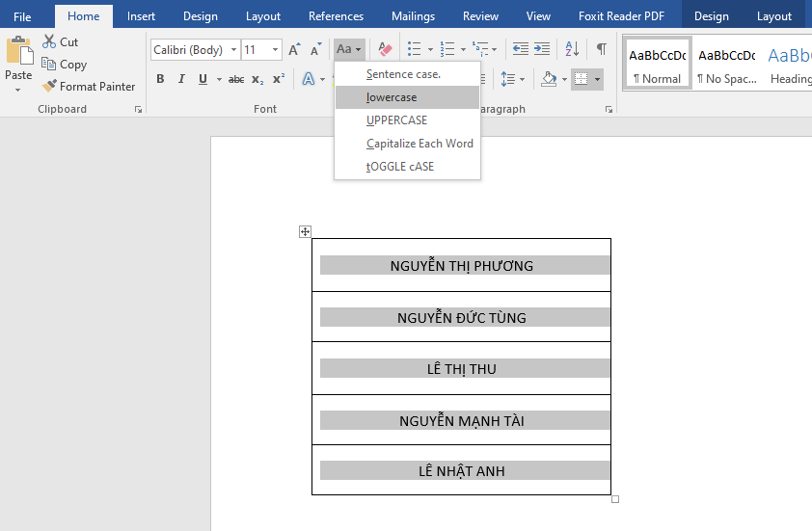Toggle Show/Hide paragraph marks
The height and width of the screenshot is (531, 812).
601,49
